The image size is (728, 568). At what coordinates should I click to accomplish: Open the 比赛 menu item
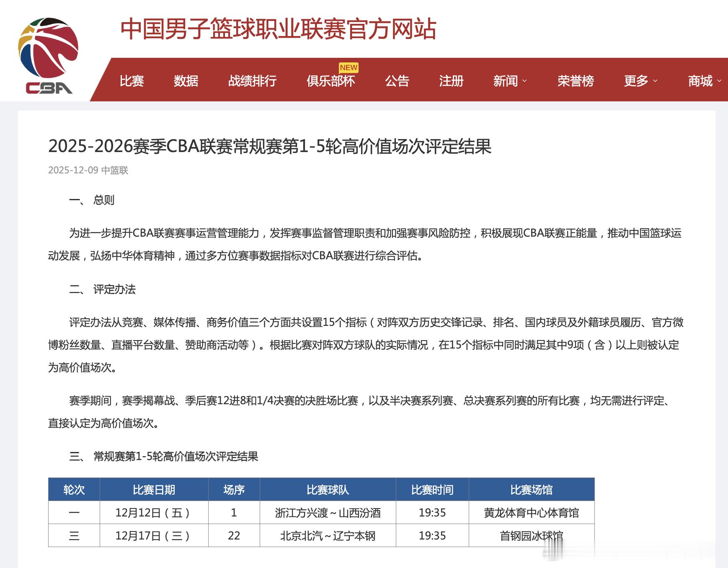point(132,81)
